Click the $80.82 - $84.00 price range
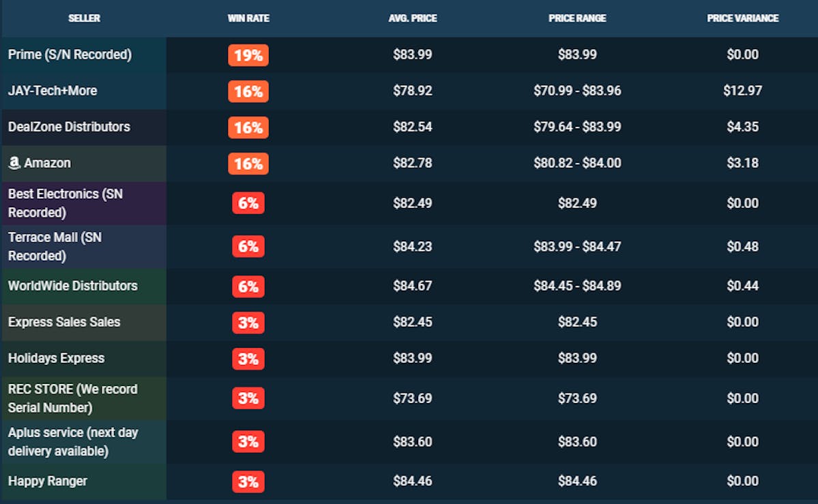818x504 pixels. (x=577, y=163)
